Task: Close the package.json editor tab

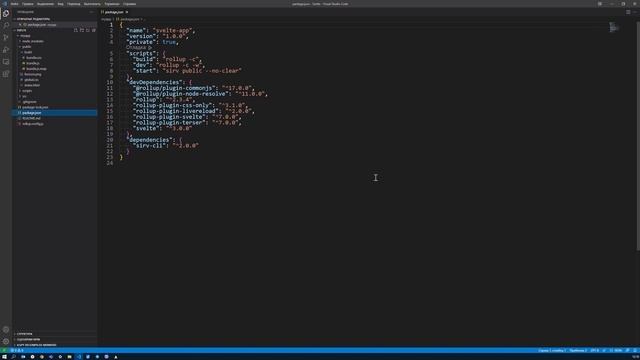Action: point(127,12)
